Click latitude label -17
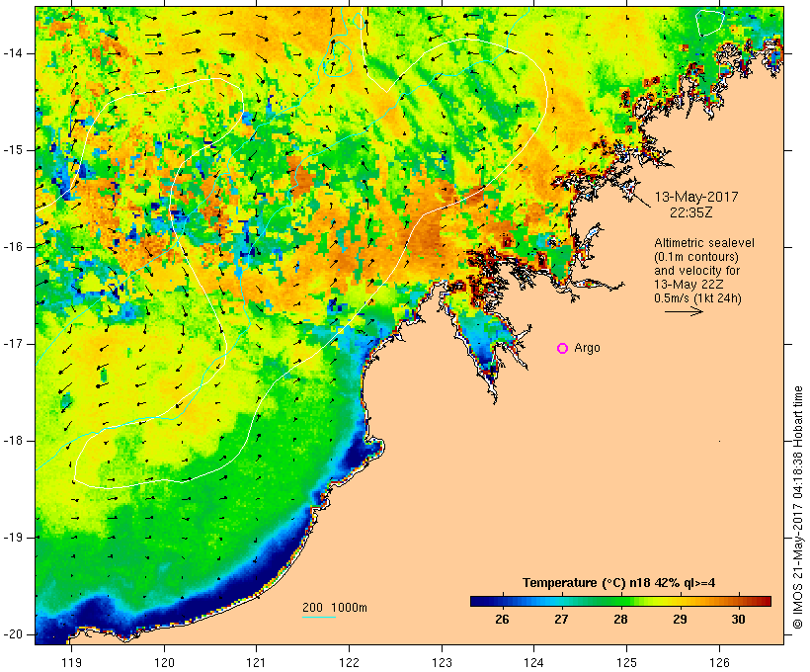810x672 pixels. (x=12, y=344)
